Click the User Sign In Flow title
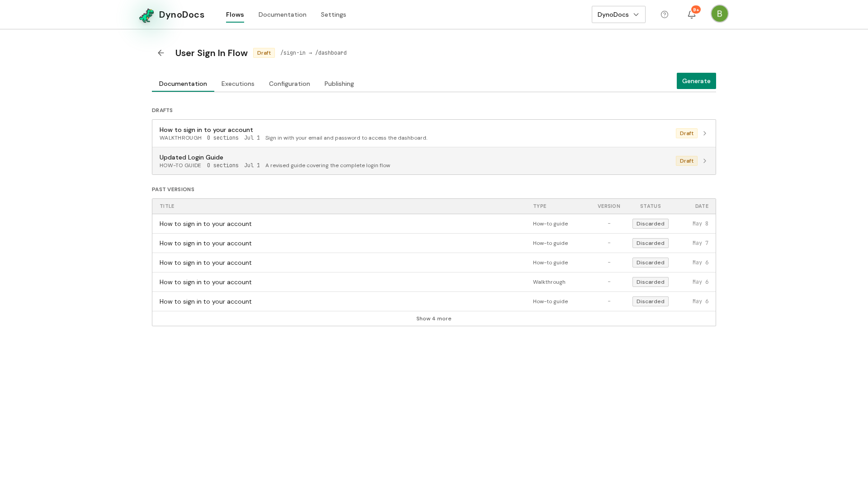 point(212,53)
